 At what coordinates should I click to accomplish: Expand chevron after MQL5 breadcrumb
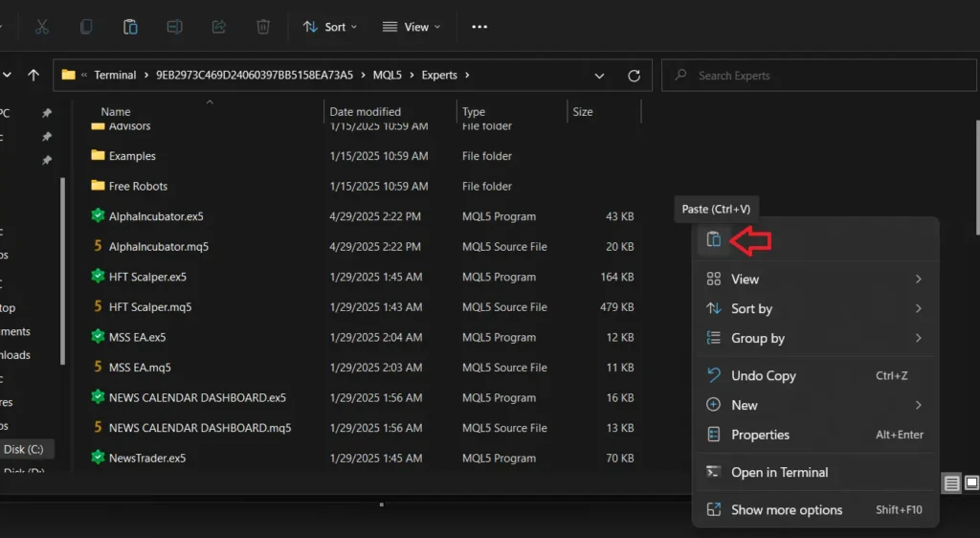(x=412, y=75)
